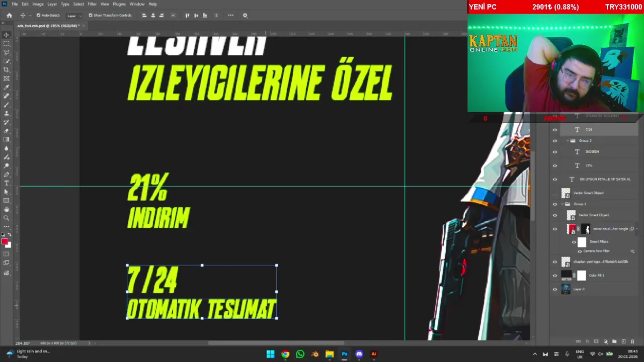The width and height of the screenshot is (644, 362).
Task: Hide the 21% text layer
Action: coord(555,165)
